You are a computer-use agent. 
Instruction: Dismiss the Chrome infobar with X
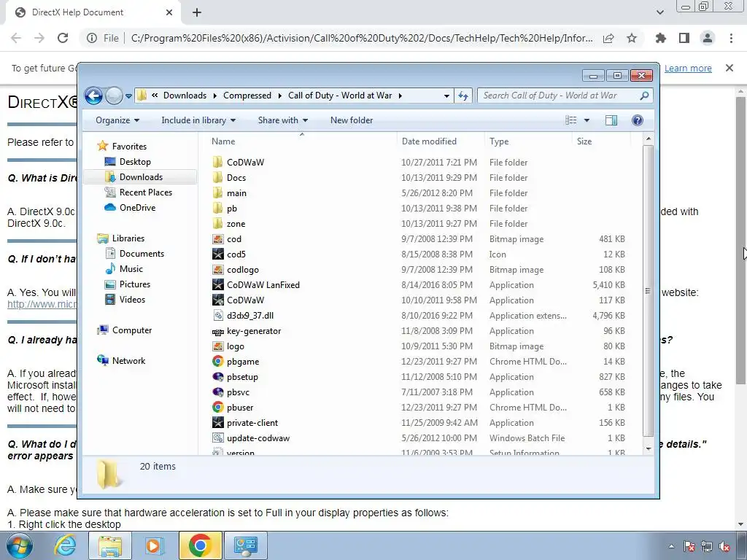pos(729,68)
